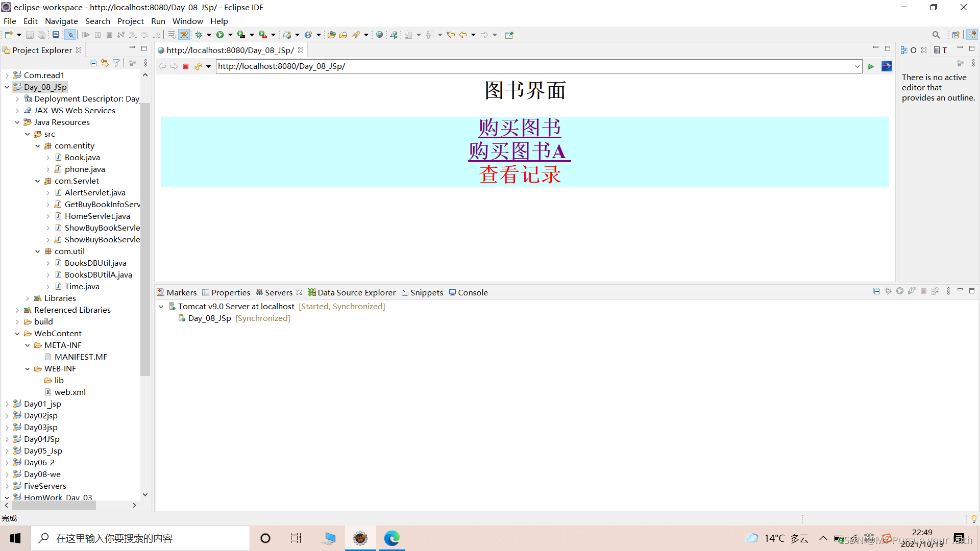Open Microsoft Edge from the taskbar
Screen dimensions: 980x551
pyautogui.click(x=391, y=538)
